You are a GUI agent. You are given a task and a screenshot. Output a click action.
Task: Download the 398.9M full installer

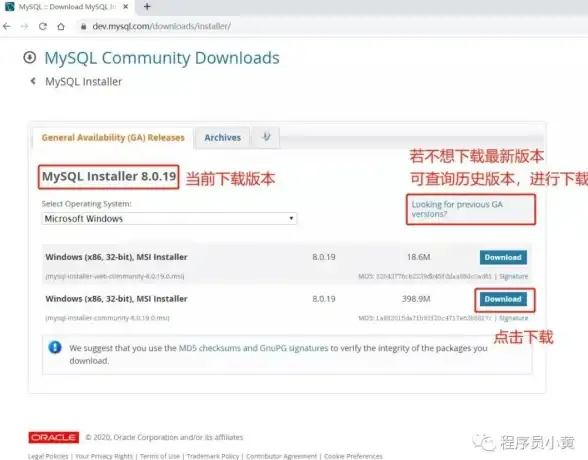point(503,299)
